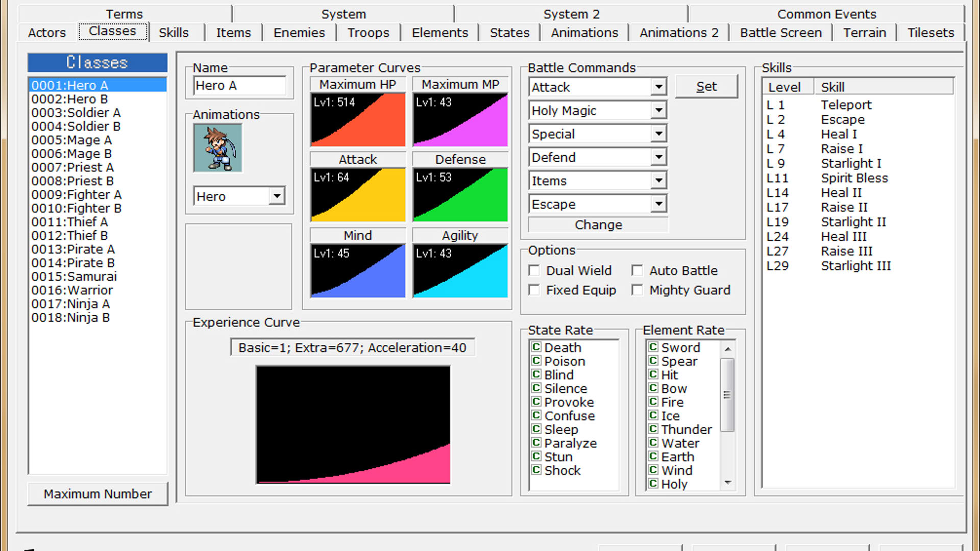Expand the Special battle command dropdown

click(x=659, y=134)
